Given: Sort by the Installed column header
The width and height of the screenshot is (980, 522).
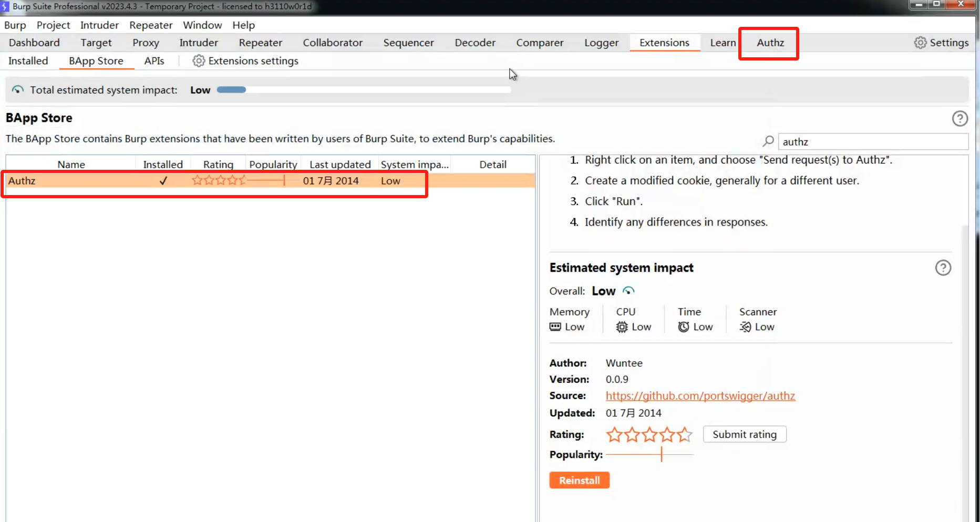Looking at the screenshot, I should [163, 165].
